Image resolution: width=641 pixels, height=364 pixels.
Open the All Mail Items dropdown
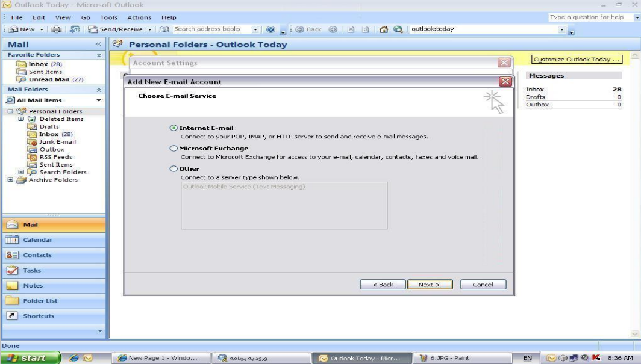click(x=99, y=100)
